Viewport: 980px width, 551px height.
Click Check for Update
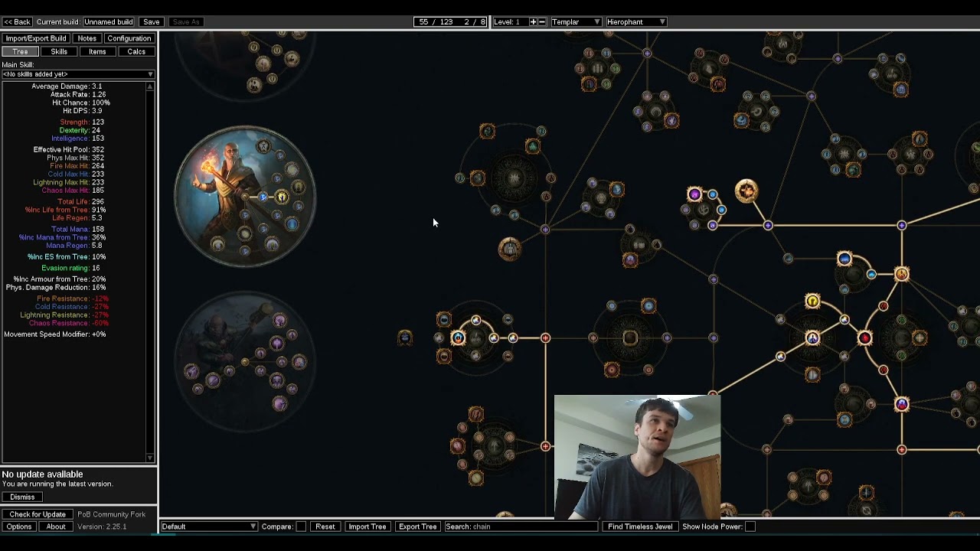[38, 514]
